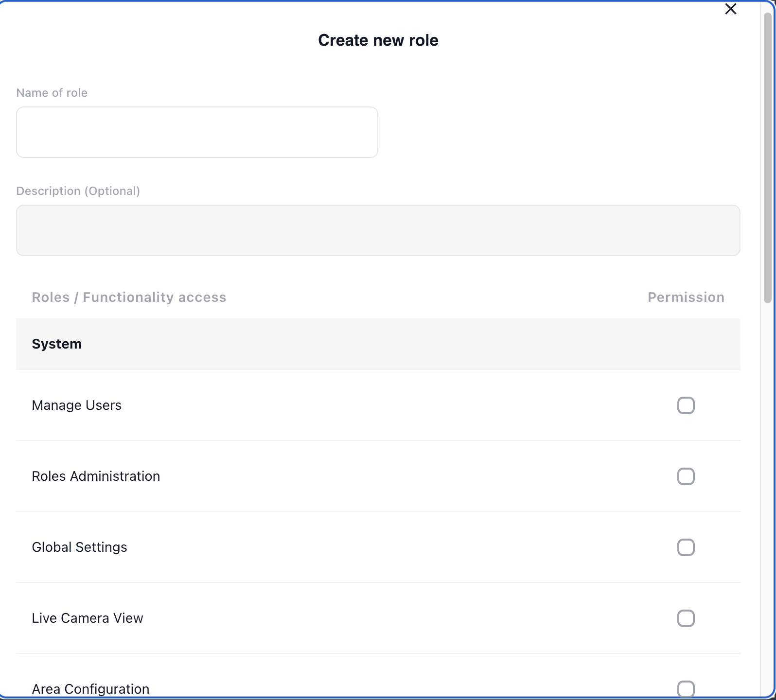The image size is (776, 700).
Task: Click the dialog's vertical scrollbar thumb
Action: click(768, 158)
